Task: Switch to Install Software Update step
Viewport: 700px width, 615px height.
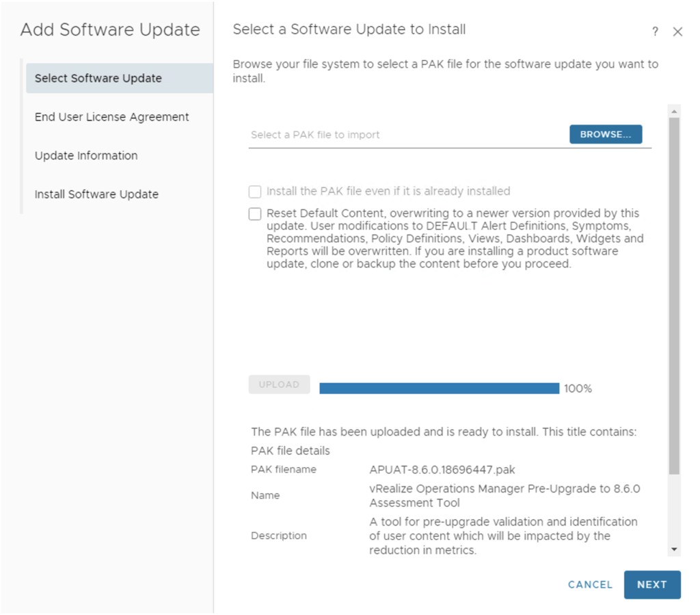Action: click(96, 194)
